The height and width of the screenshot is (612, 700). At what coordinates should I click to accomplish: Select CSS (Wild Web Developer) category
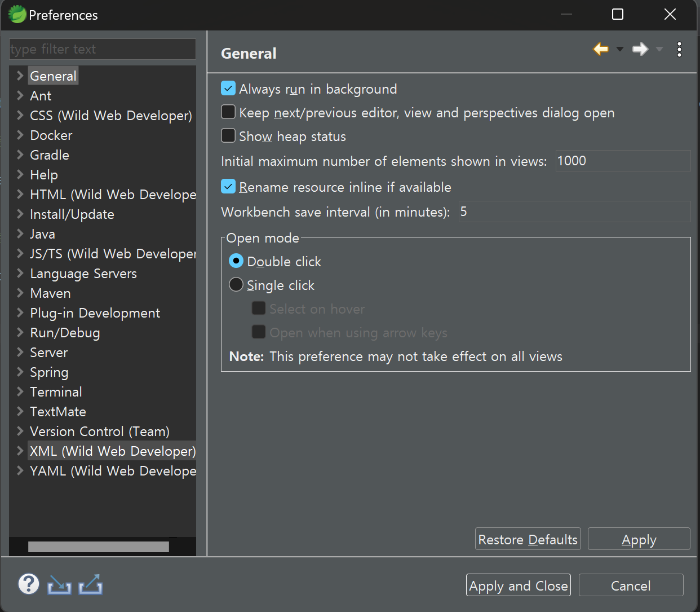click(x=111, y=116)
